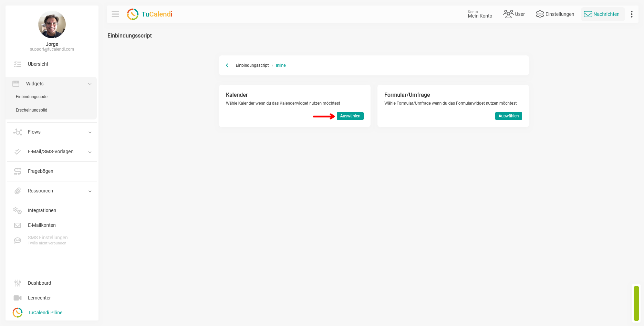Click the support@tucalendi.com email text

tap(52, 49)
